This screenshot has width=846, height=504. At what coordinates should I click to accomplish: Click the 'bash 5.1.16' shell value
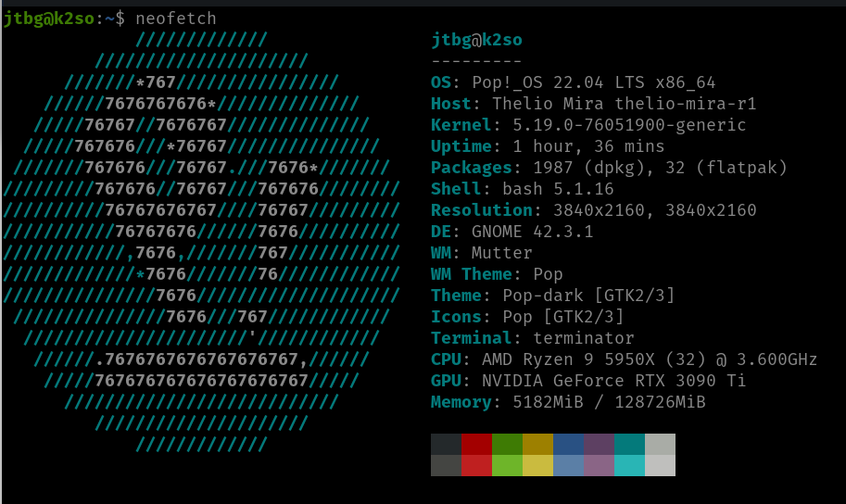coord(558,189)
